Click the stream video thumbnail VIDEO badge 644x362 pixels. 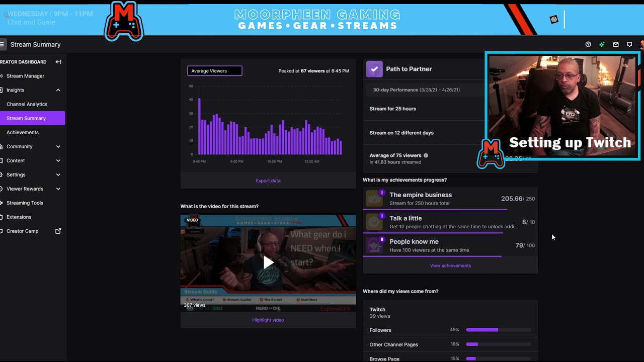pos(193,220)
